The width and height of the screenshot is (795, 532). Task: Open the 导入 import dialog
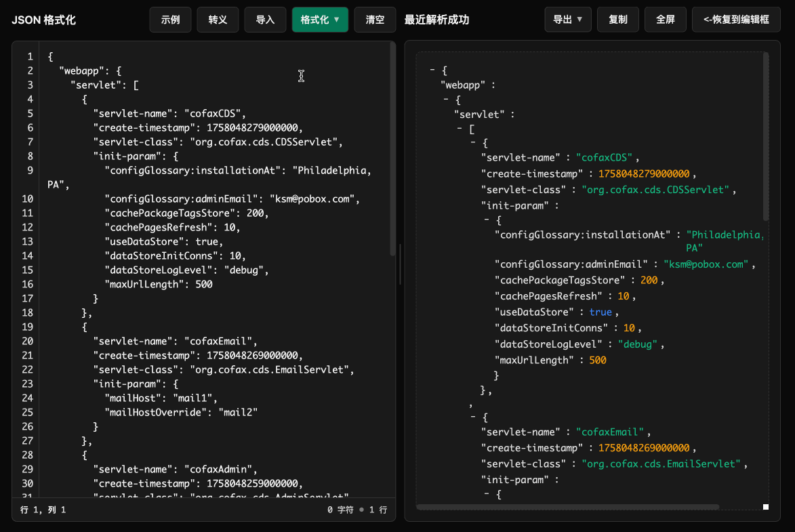[x=265, y=20]
